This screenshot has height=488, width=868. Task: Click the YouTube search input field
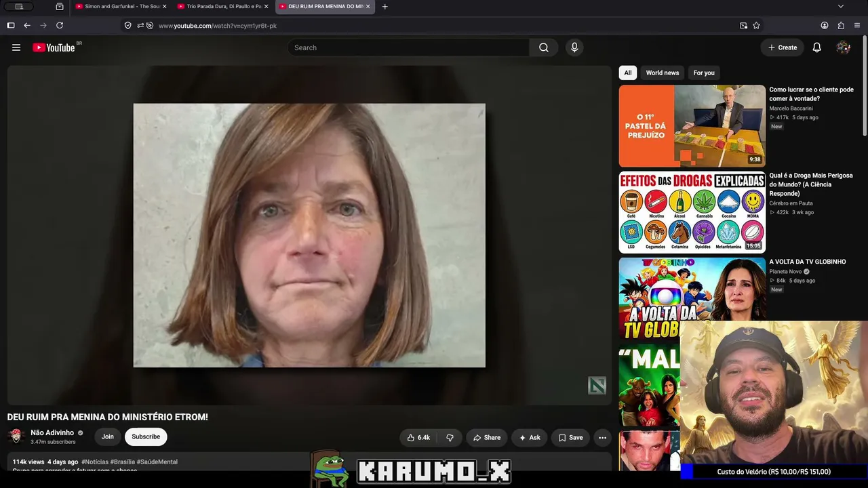[x=408, y=47]
